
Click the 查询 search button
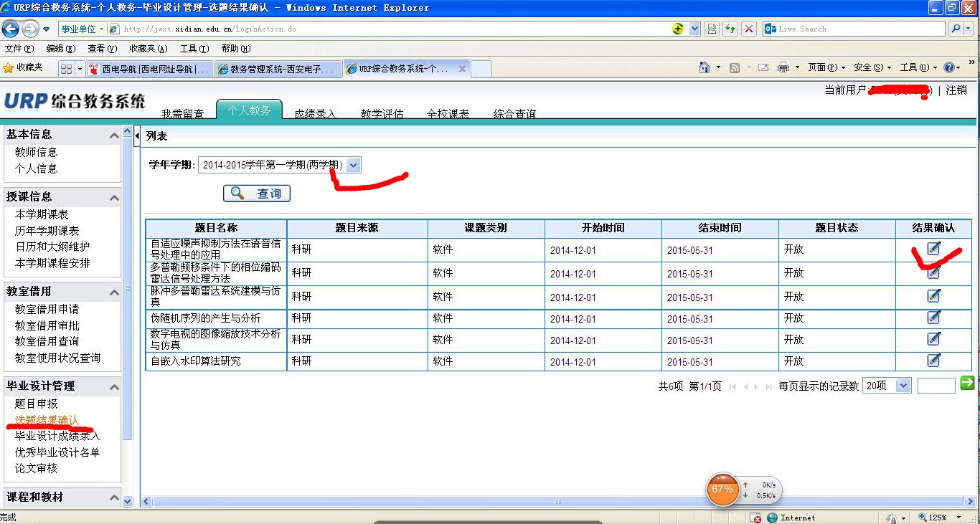(257, 194)
